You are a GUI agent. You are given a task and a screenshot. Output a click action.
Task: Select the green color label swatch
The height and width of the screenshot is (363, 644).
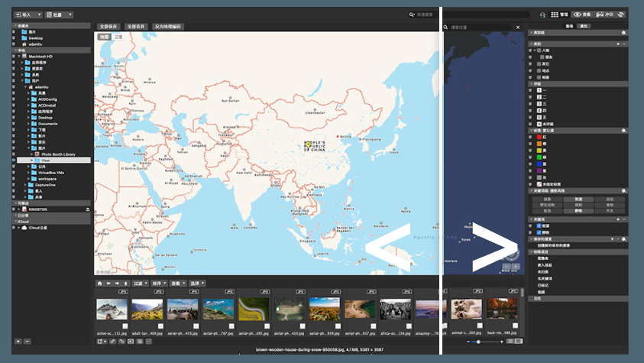[539, 157]
